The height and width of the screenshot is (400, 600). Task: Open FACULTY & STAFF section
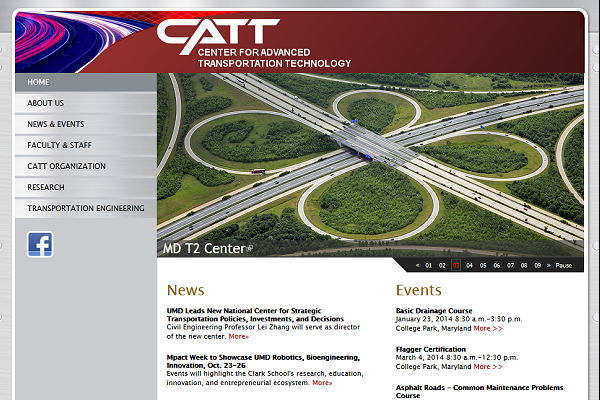click(x=86, y=145)
